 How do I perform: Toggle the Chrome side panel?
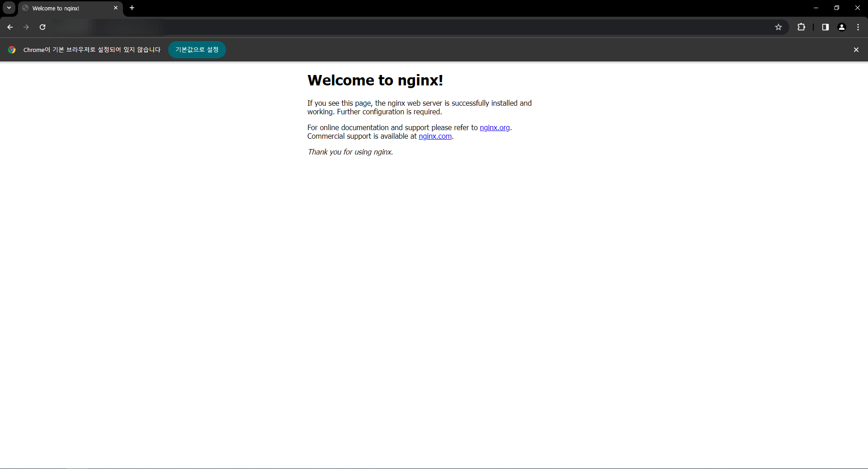(x=826, y=27)
